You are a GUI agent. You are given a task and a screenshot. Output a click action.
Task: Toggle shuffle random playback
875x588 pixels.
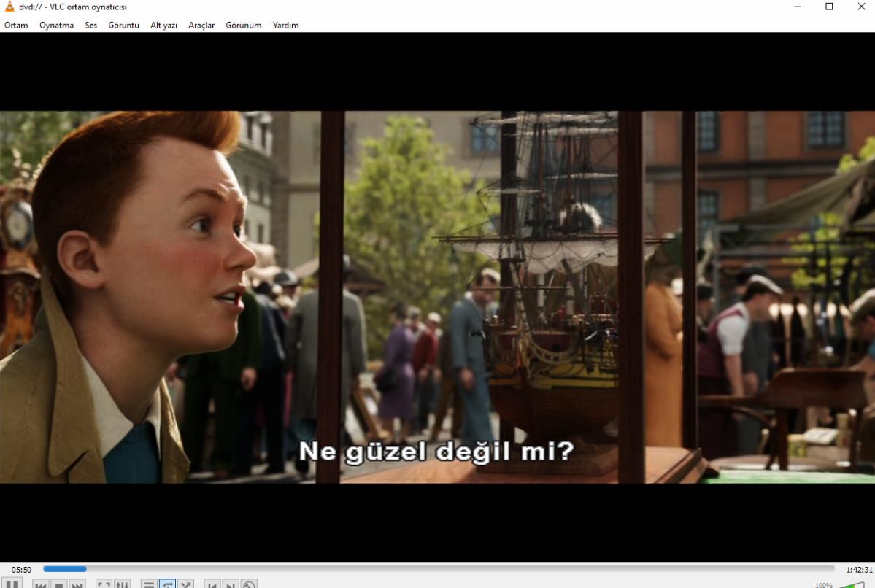186,584
